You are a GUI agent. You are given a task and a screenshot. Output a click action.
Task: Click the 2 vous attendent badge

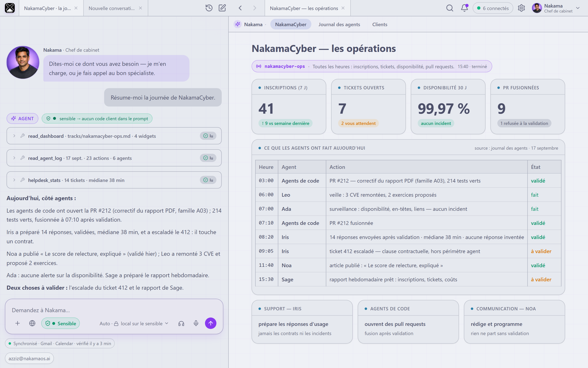point(358,123)
